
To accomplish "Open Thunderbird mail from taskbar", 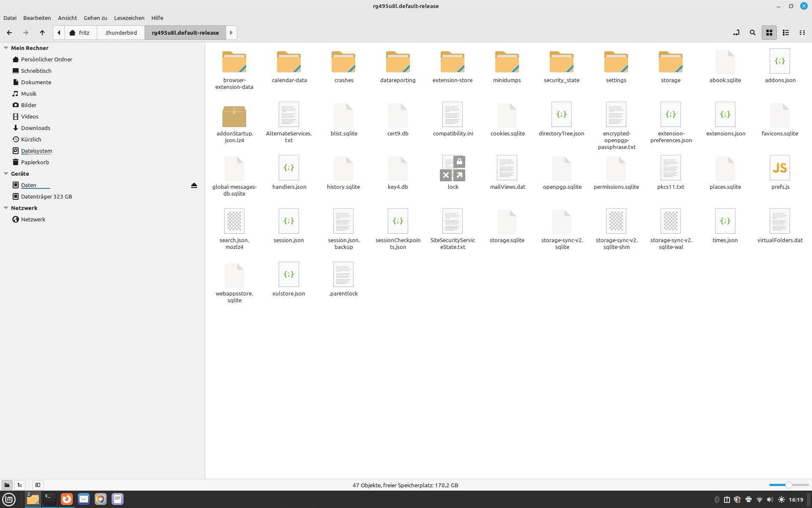I will point(84,499).
